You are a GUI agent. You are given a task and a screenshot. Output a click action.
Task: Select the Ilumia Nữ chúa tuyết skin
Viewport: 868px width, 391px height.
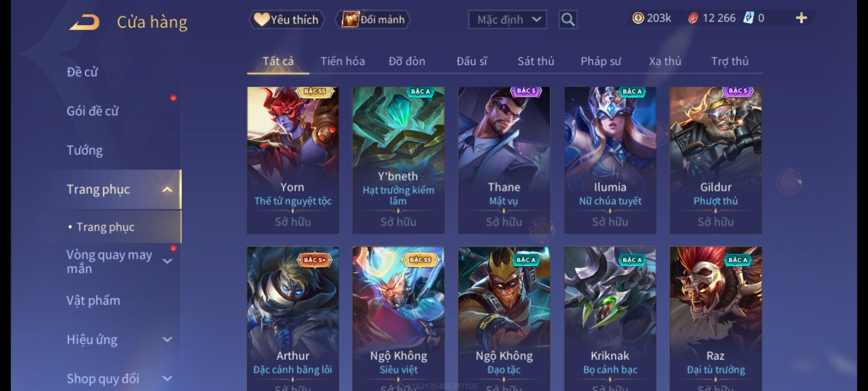click(x=610, y=160)
